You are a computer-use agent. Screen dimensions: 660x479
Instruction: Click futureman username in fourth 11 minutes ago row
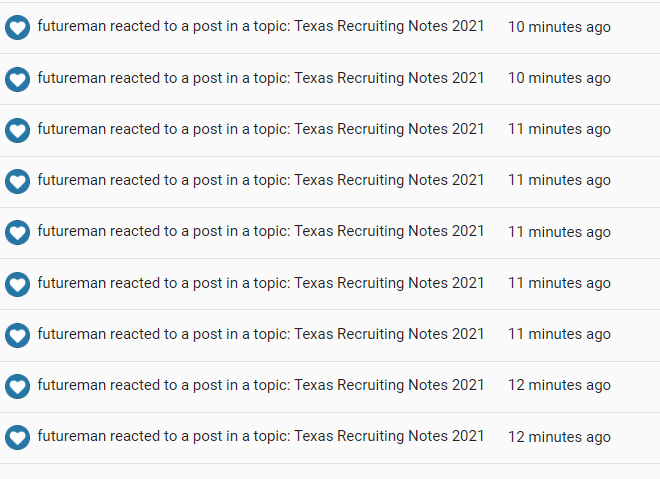(x=72, y=283)
